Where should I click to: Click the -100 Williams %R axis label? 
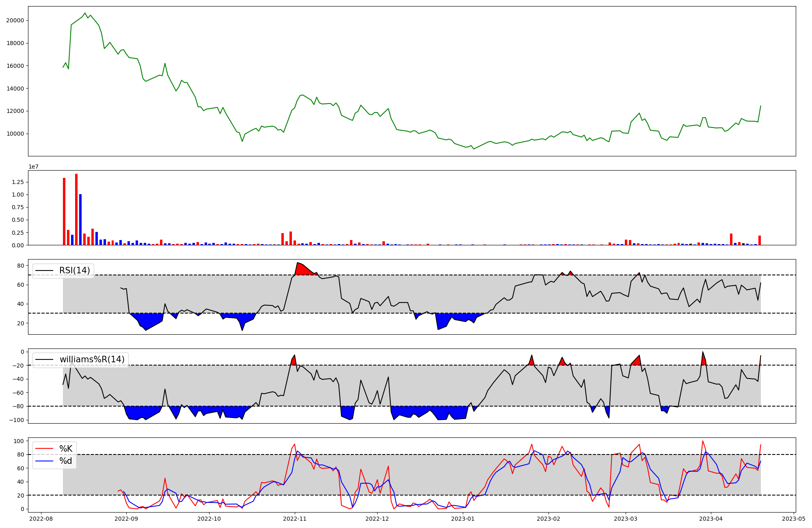[17, 420]
